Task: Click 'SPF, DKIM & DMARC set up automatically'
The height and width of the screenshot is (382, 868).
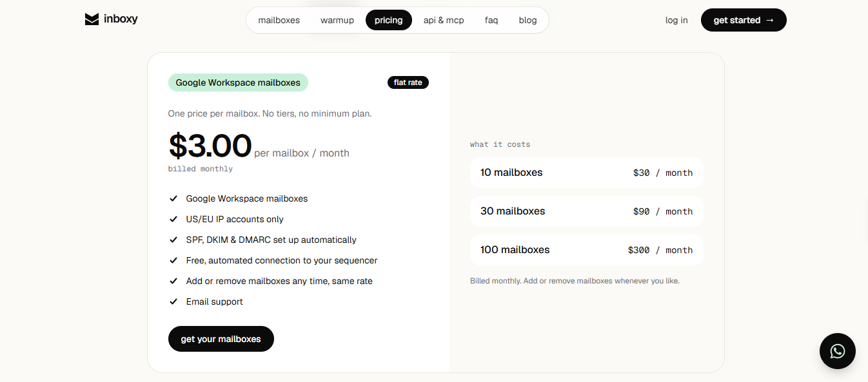Action: click(271, 240)
